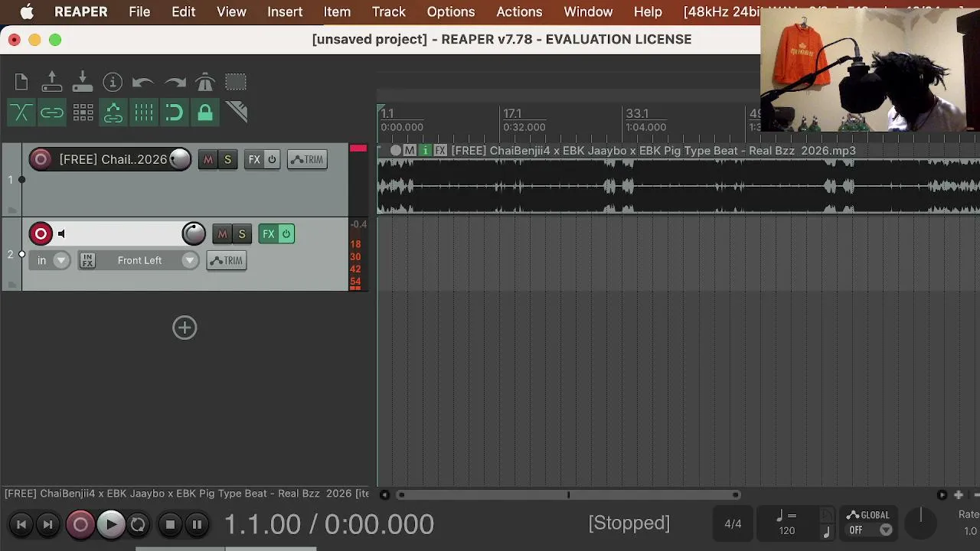Click the dashed rectangle toolbar icon
Image resolution: width=980 pixels, height=551 pixels.
click(x=236, y=82)
